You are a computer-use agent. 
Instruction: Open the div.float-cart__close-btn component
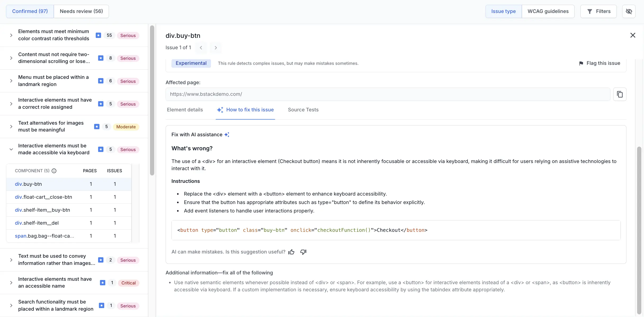(x=43, y=197)
